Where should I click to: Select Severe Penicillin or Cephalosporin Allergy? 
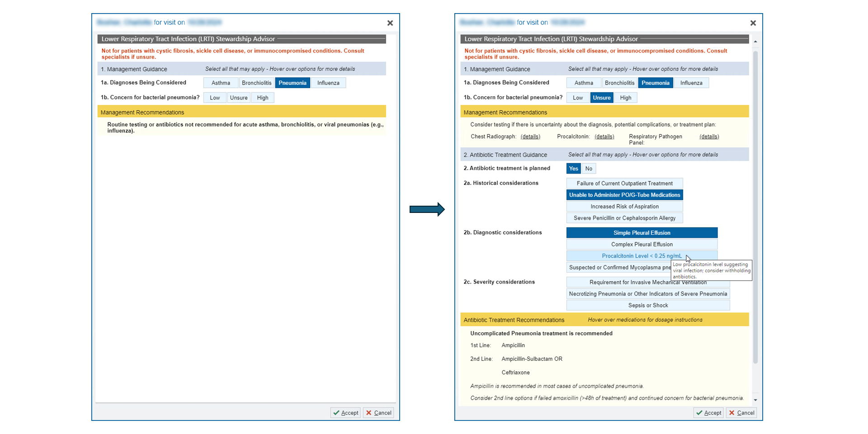pyautogui.click(x=625, y=218)
